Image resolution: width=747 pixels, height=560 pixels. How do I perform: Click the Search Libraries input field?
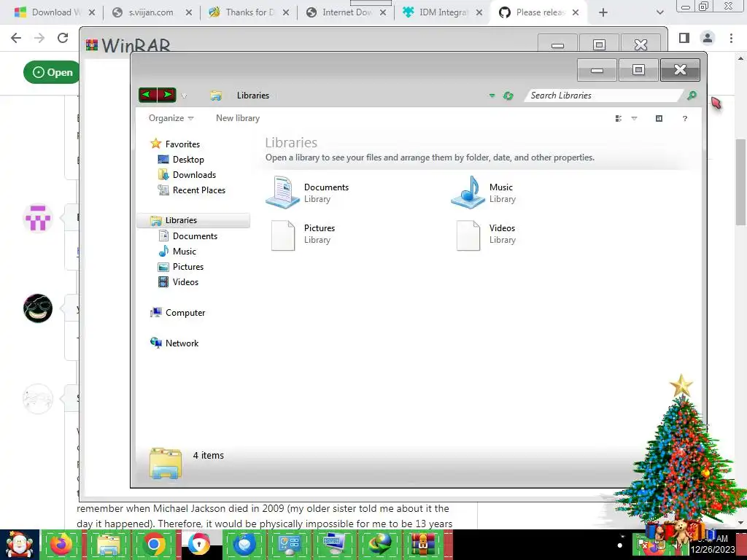(603, 96)
